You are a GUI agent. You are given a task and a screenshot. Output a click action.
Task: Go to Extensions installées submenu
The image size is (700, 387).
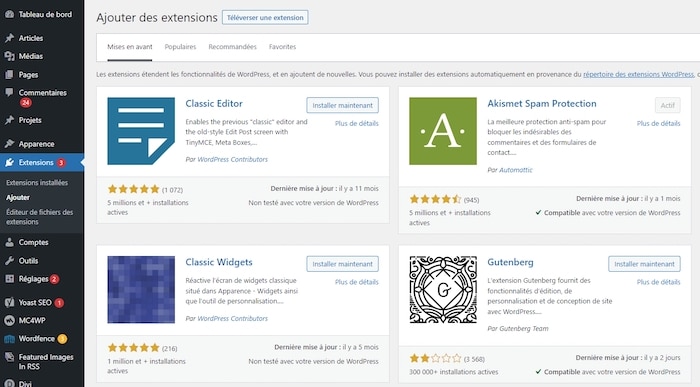[37, 183]
